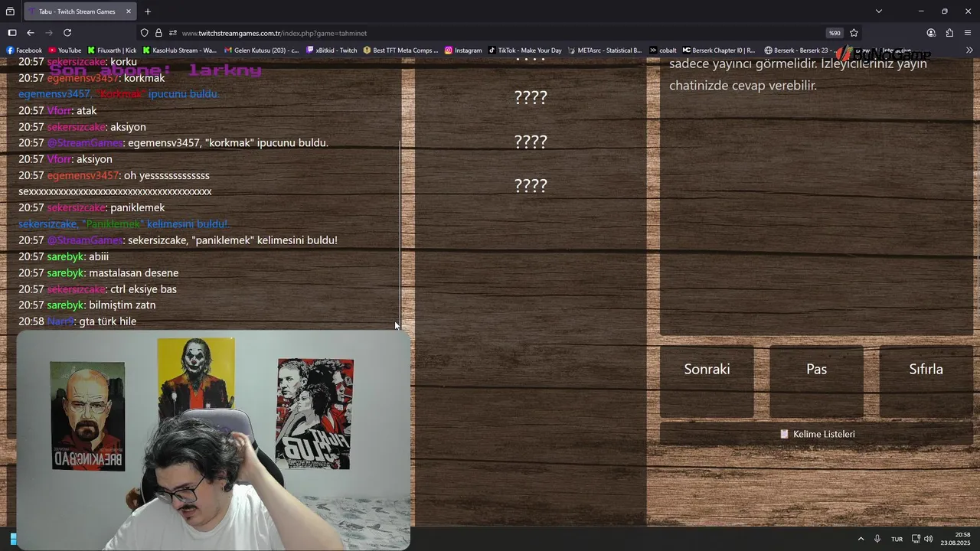Viewport: 980px width, 551px height.
Task: Close the Tabu - Twitch Stream Games tab
Action: pos(129,11)
